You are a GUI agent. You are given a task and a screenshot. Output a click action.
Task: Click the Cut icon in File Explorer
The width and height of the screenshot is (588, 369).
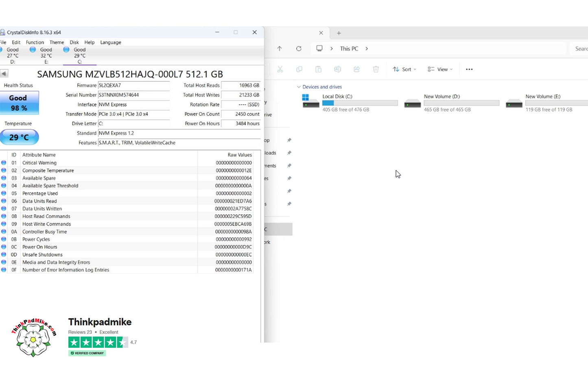click(x=280, y=69)
